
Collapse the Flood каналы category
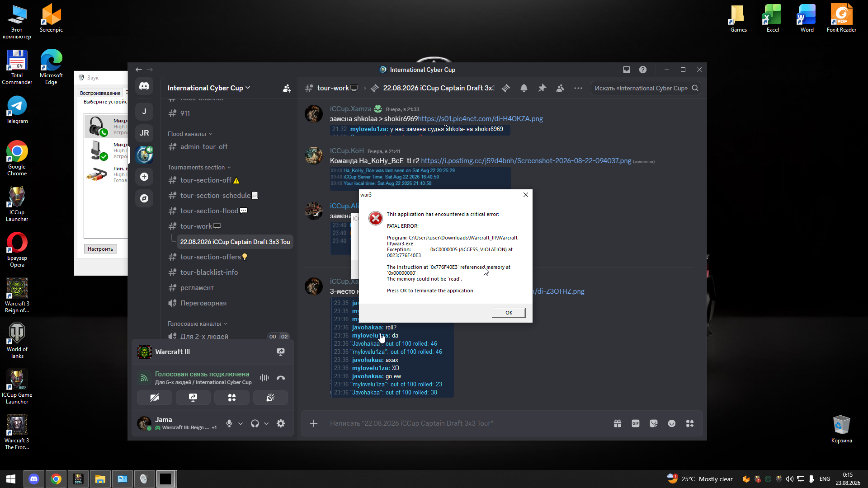(190, 134)
